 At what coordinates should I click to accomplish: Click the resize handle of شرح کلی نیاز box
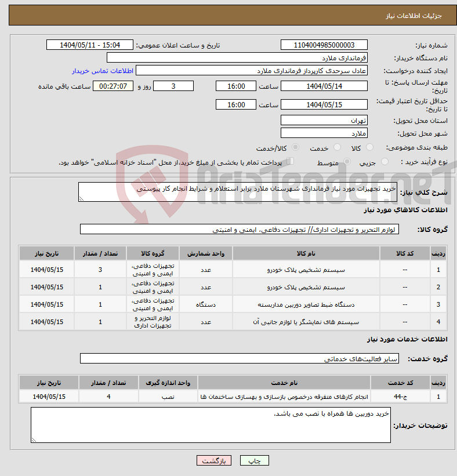click(x=81, y=199)
